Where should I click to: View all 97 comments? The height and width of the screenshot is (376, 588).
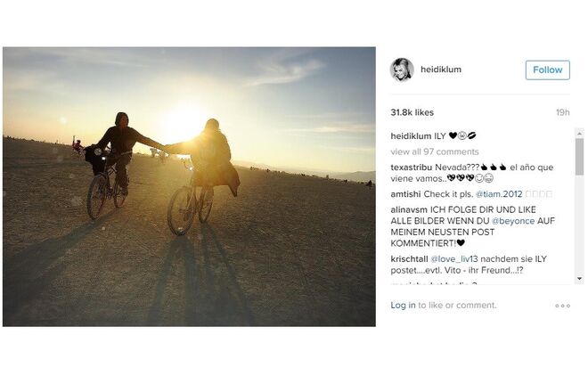[x=435, y=151]
